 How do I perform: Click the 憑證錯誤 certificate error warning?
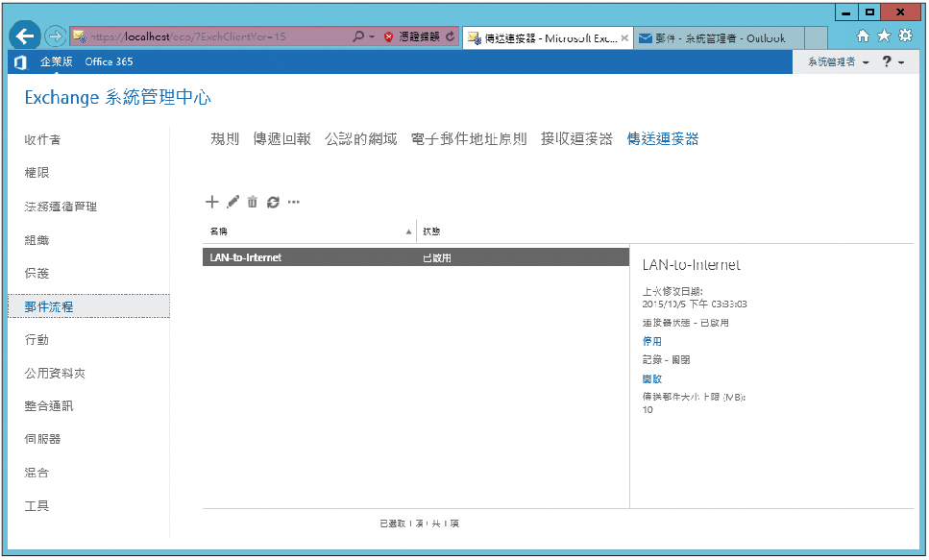[412, 37]
